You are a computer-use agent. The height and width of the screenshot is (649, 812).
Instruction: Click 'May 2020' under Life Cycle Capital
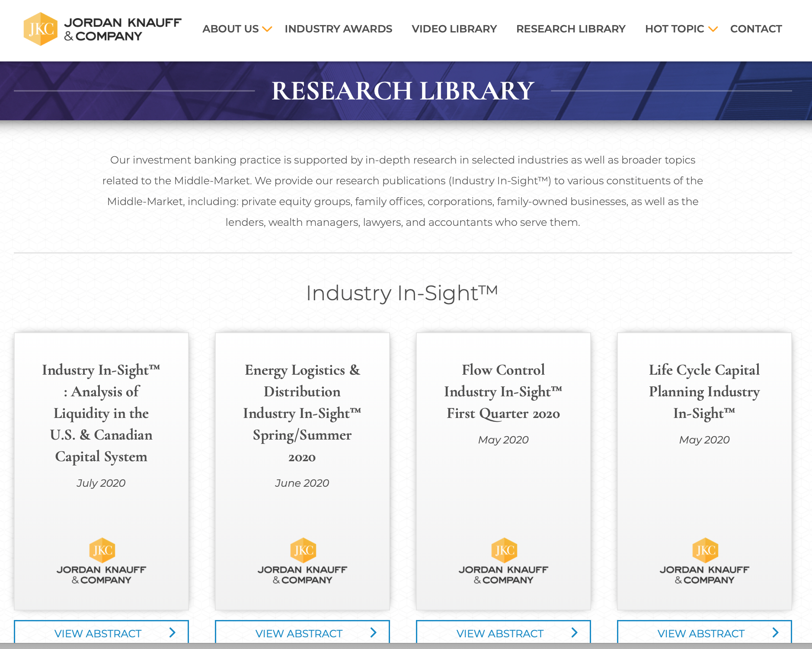704,440
